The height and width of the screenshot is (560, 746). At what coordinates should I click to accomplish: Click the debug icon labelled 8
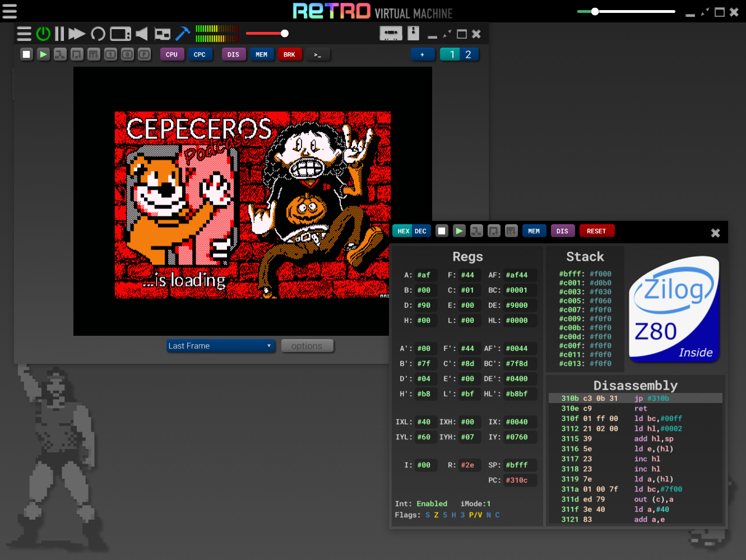(x=127, y=54)
